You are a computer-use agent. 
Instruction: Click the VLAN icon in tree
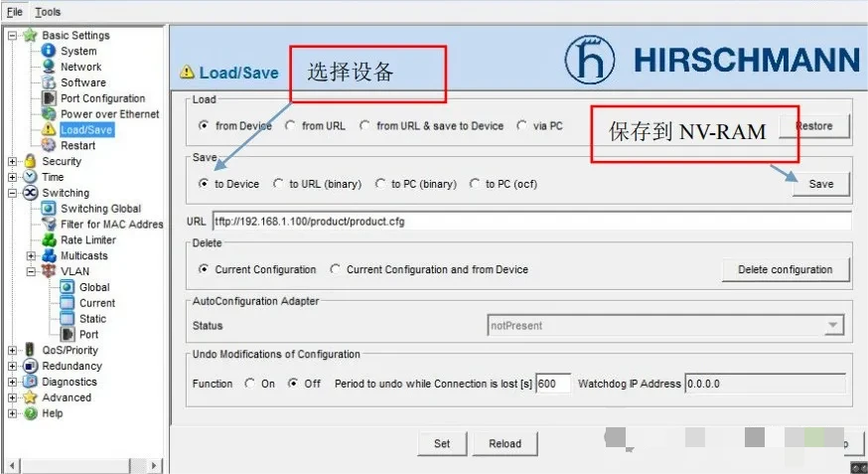(49, 271)
